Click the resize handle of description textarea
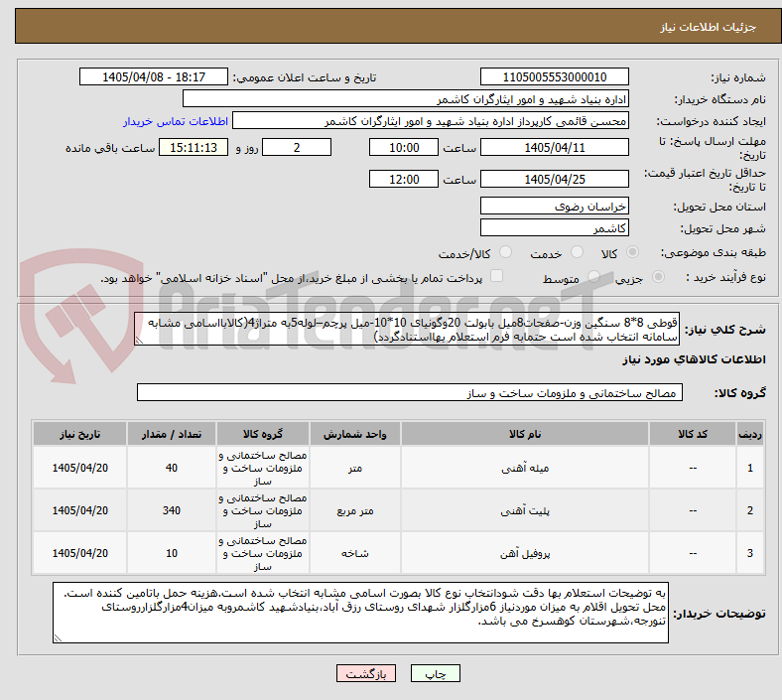Viewport: 782px width, 700px height. (139, 341)
